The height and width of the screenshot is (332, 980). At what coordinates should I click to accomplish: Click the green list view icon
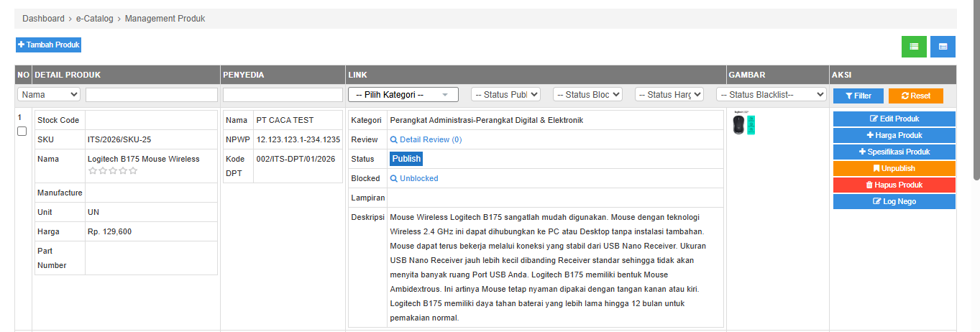click(x=914, y=46)
